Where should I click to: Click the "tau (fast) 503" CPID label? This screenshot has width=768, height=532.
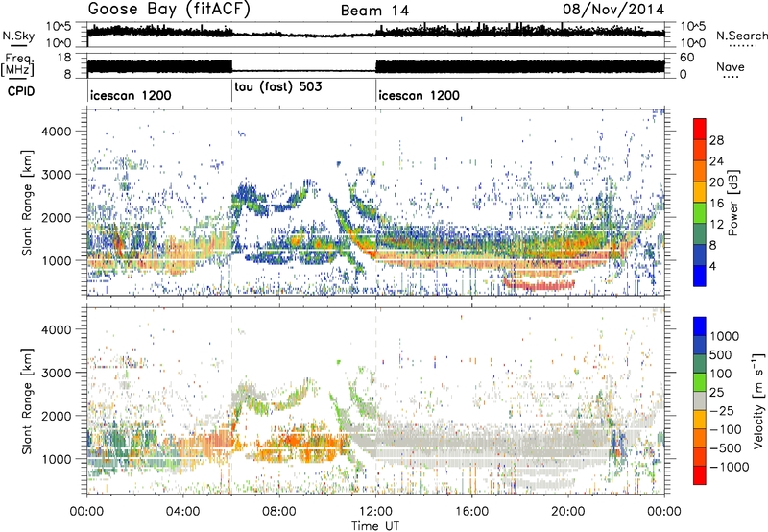coord(278,87)
